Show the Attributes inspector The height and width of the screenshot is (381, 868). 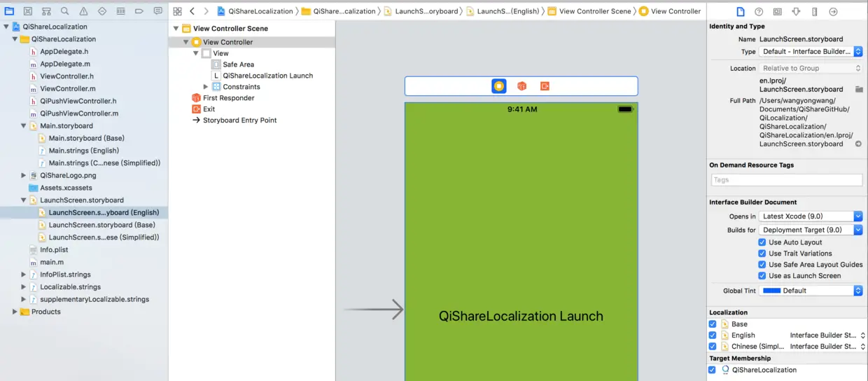click(x=796, y=12)
